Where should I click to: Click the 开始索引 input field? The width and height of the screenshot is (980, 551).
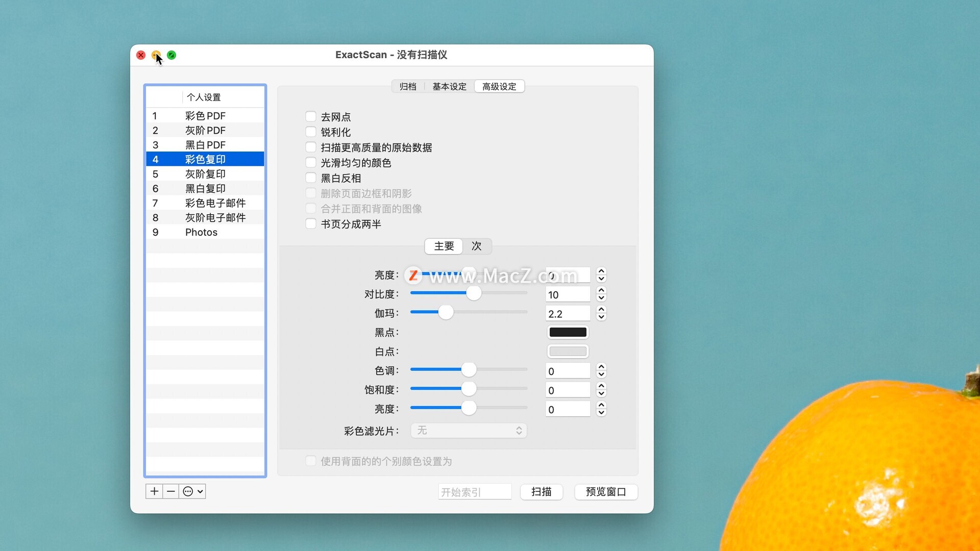point(475,492)
